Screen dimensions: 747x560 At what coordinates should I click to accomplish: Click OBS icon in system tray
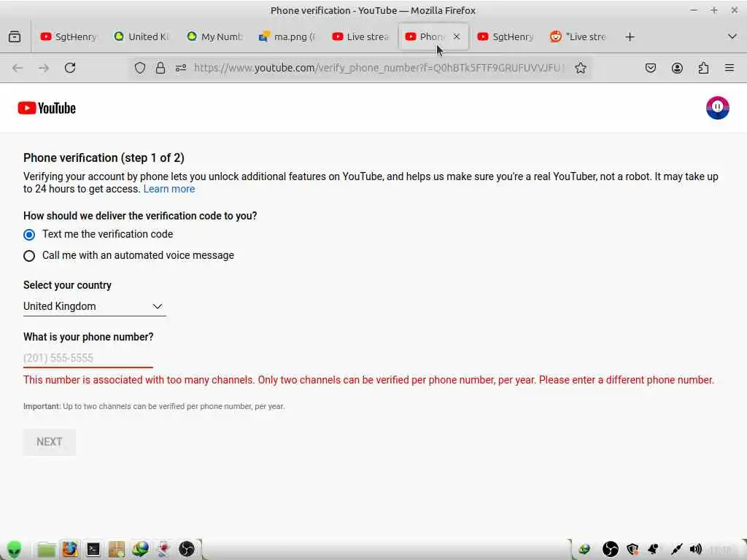point(611,550)
